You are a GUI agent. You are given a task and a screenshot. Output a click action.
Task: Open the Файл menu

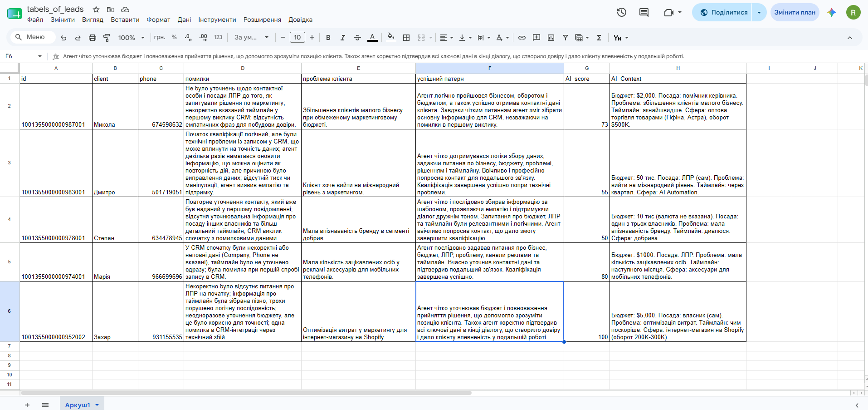(x=35, y=20)
